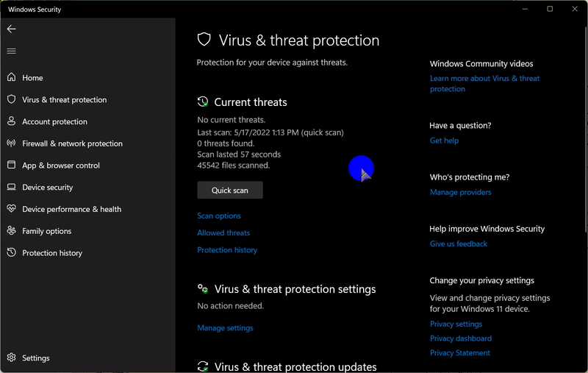Image resolution: width=588 pixels, height=373 pixels.
Task: Open Settings gear at bottom left
Action: (x=11, y=358)
